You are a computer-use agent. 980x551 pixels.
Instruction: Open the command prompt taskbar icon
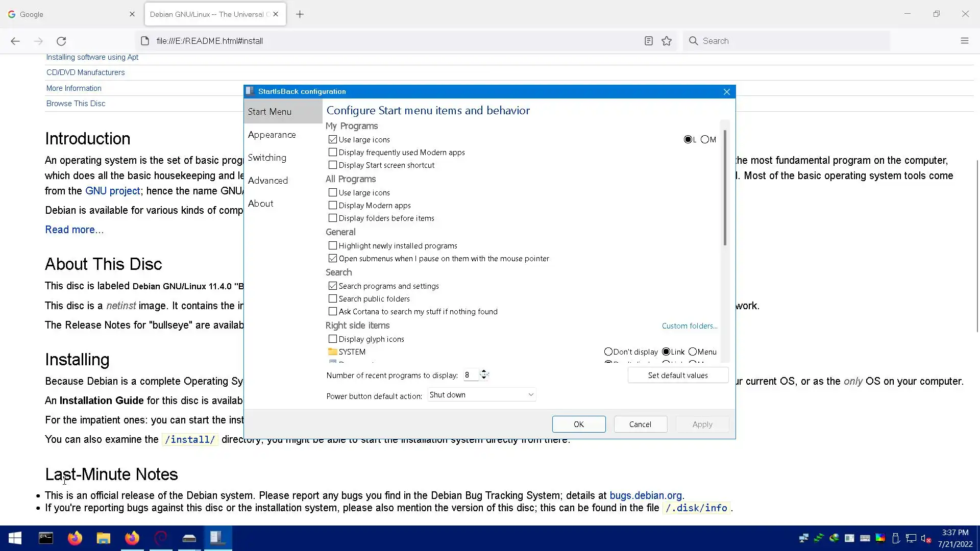(x=46, y=538)
